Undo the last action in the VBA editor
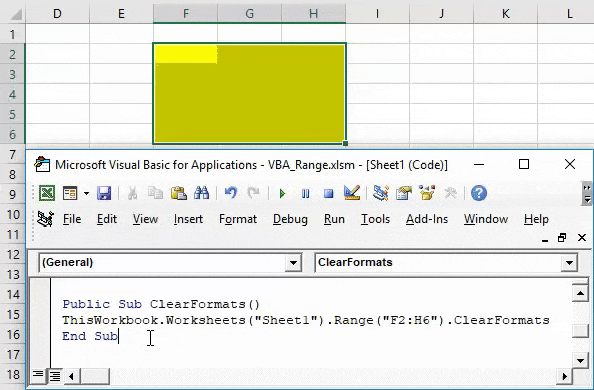 [231, 193]
